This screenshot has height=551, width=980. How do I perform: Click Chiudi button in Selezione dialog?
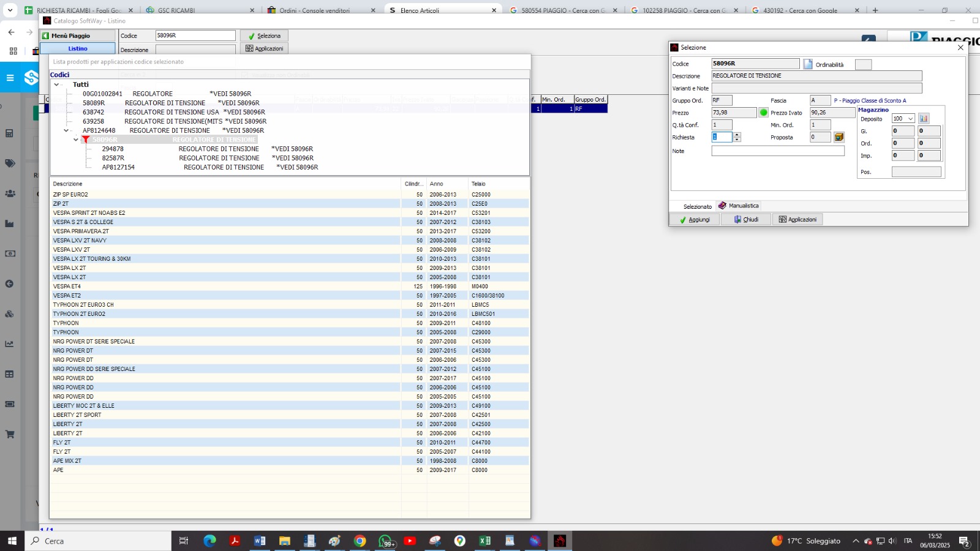pos(746,219)
